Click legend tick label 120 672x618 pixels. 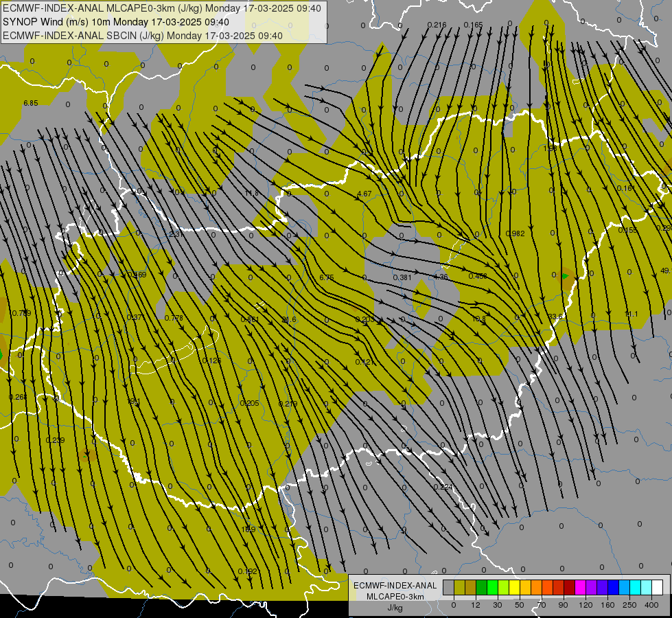click(586, 605)
